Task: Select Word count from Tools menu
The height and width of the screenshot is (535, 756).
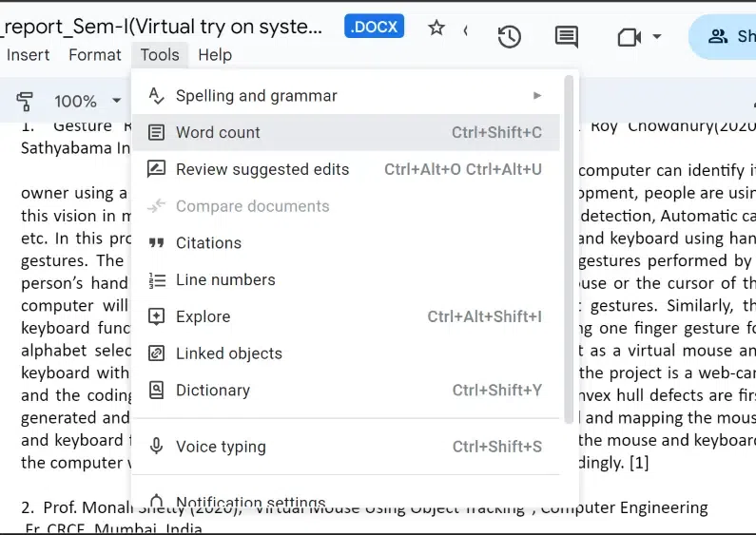Action: coord(218,132)
